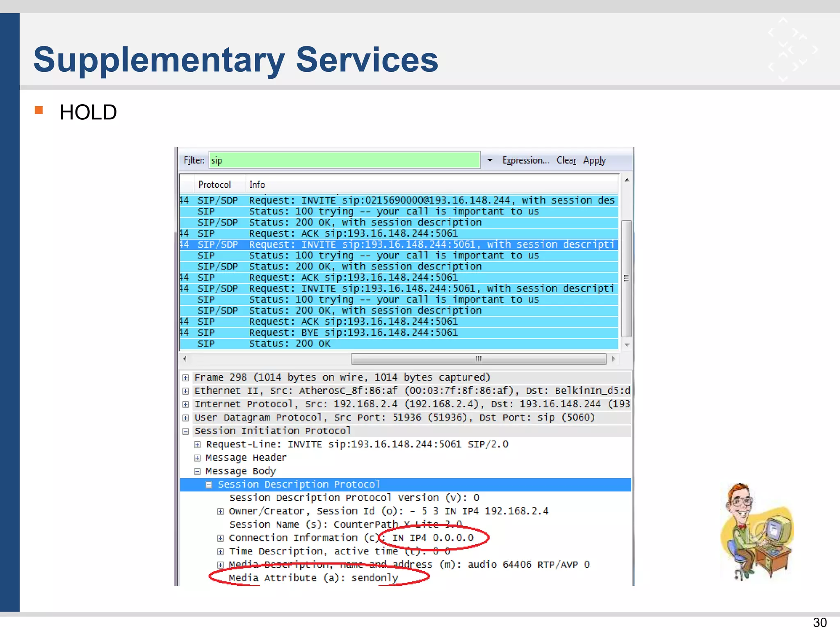840x630 pixels.
Task: Click the horizontal scrollbar thumb
Action: [479, 359]
